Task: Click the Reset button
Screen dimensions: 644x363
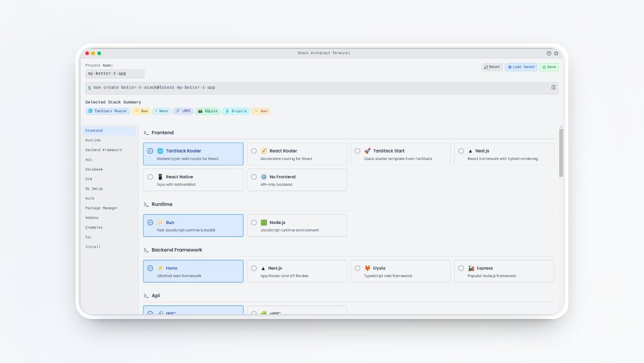Action: coord(492,67)
